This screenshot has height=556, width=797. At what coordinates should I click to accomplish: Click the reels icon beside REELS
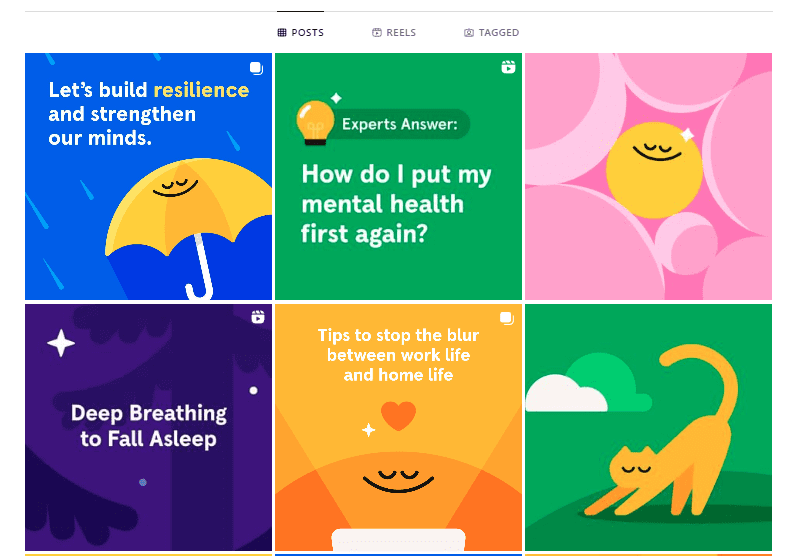pyautogui.click(x=377, y=33)
